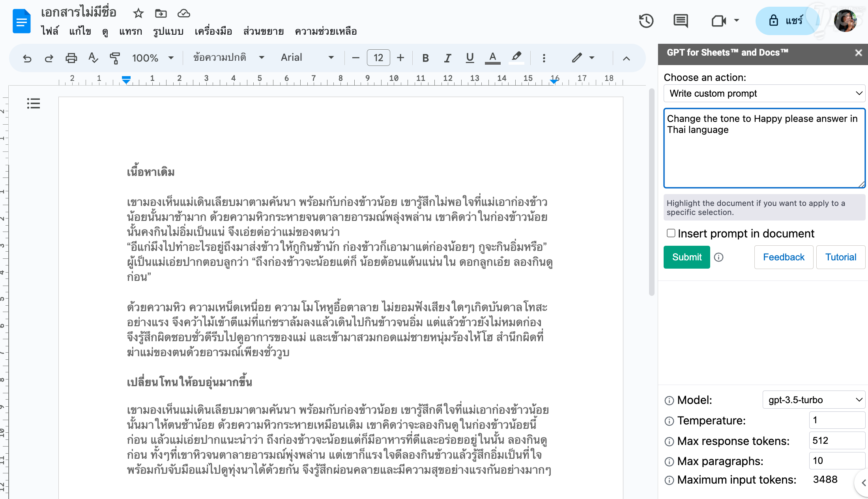Viewport: 868px width, 499px height.
Task: Click the paint format roller icon
Action: pyautogui.click(x=115, y=58)
